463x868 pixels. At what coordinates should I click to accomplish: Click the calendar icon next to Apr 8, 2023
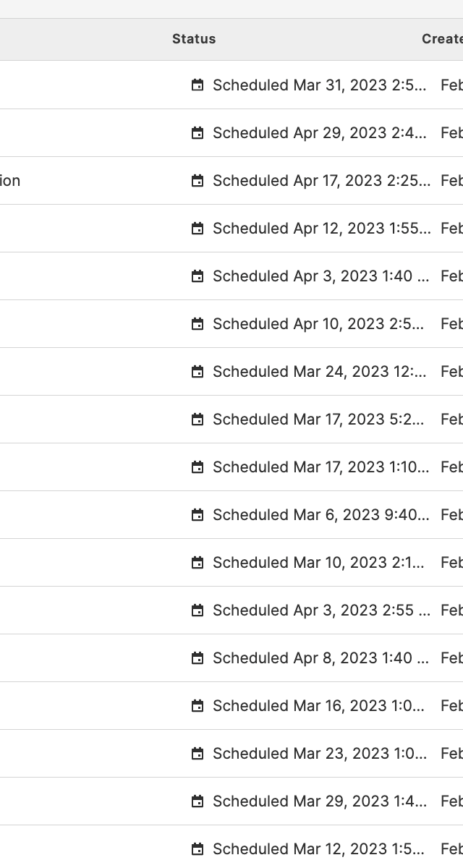pyautogui.click(x=197, y=658)
